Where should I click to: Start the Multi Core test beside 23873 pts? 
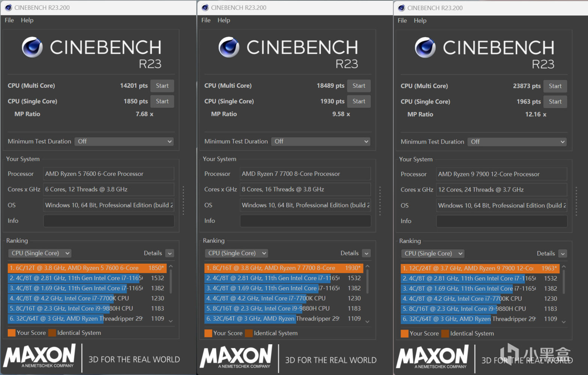point(555,86)
